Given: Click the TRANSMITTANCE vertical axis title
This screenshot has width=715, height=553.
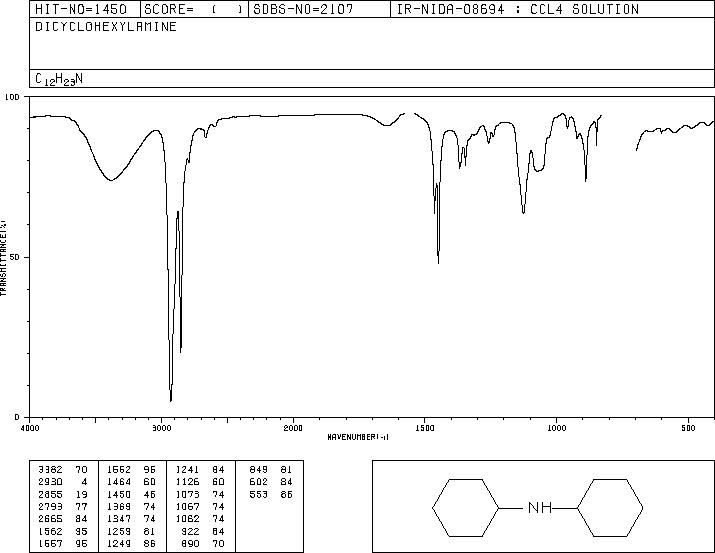Looking at the screenshot, I should [3, 258].
